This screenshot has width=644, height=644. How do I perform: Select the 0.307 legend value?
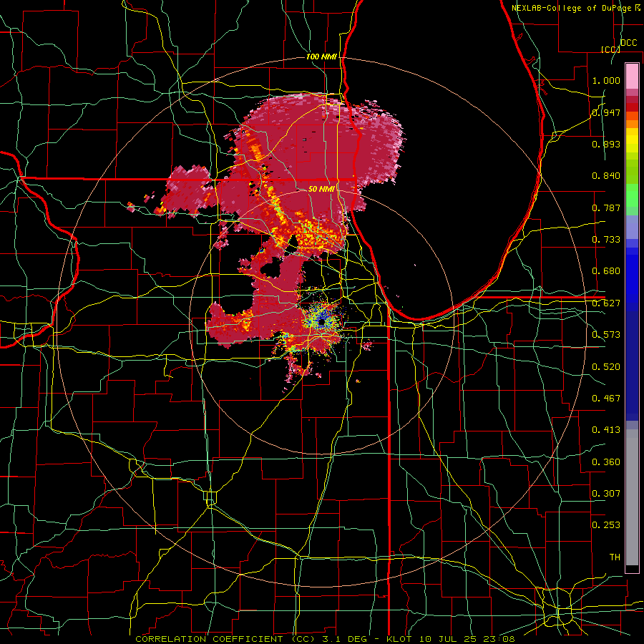coord(606,493)
